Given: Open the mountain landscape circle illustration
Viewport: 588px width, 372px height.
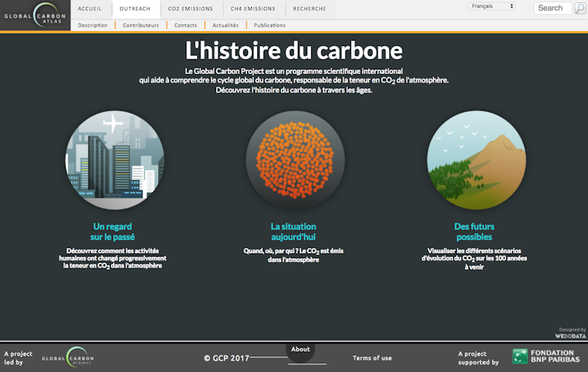Looking at the screenshot, I should click(x=476, y=160).
